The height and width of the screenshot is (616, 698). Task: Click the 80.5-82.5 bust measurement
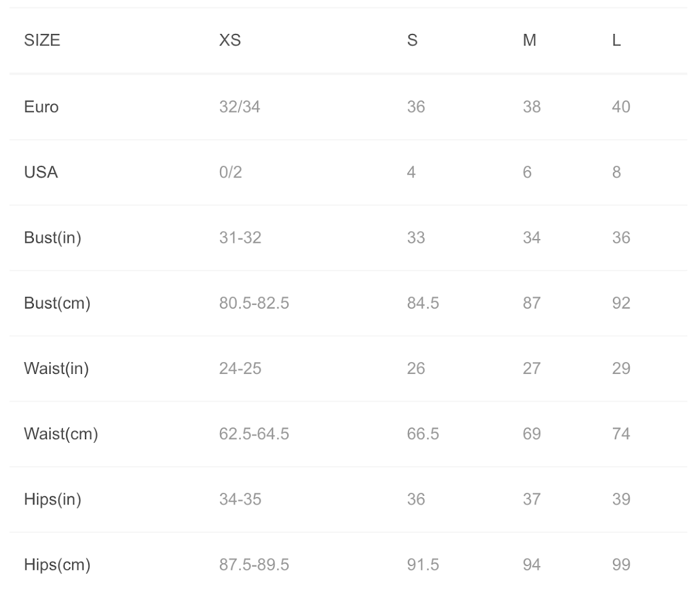tap(254, 303)
